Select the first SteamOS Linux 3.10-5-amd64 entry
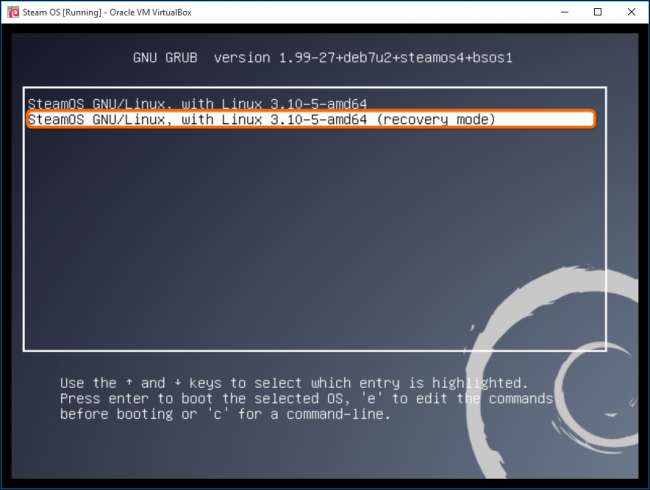The width and height of the screenshot is (650, 490). tap(197, 103)
